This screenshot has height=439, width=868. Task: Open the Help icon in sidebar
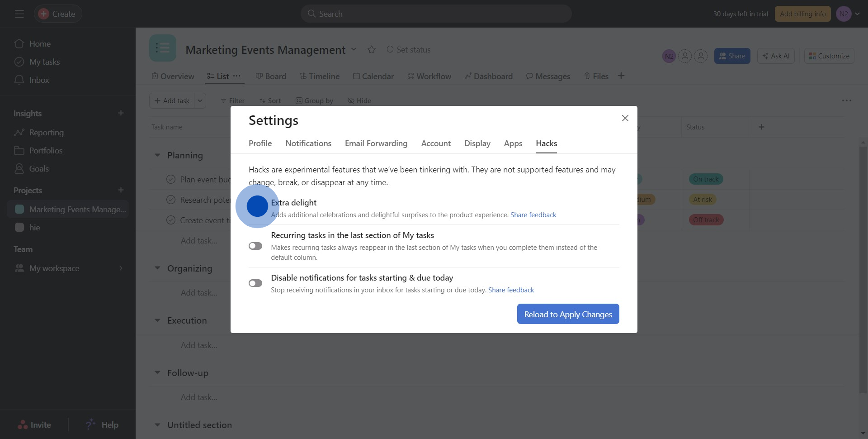click(x=91, y=425)
